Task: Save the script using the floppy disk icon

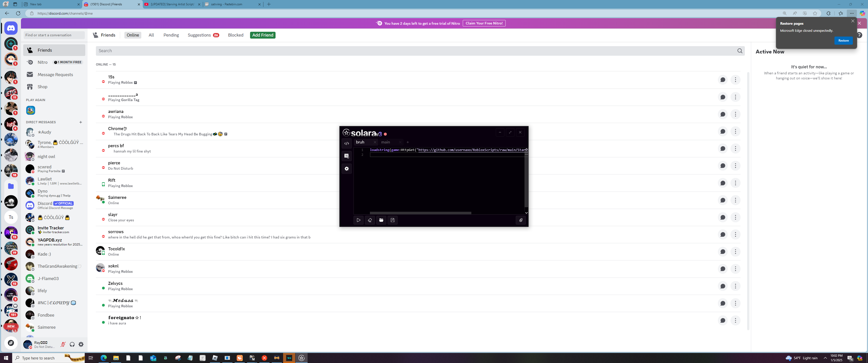Action: click(393, 220)
